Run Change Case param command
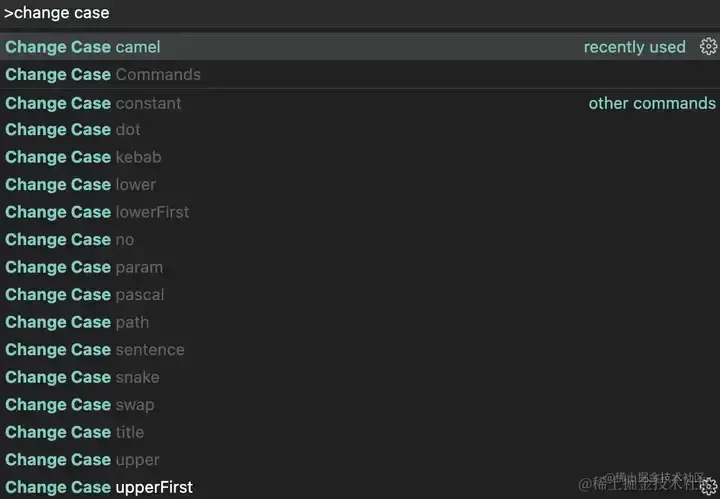Screen dimensions: 720x499 click(360, 267)
